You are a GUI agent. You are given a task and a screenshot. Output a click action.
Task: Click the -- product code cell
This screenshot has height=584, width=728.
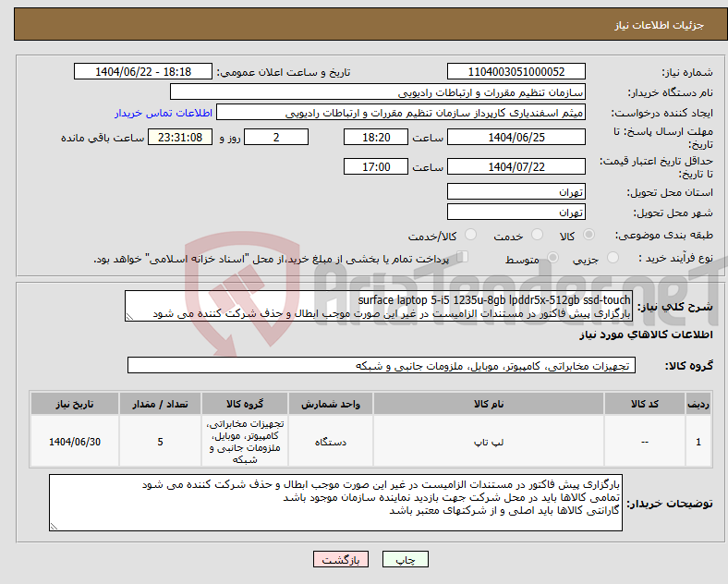pos(645,442)
